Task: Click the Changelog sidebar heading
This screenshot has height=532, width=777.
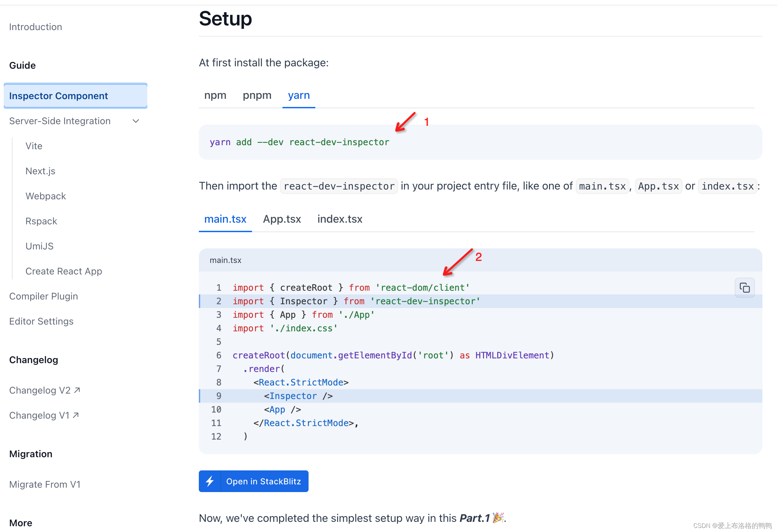Action: (x=34, y=360)
